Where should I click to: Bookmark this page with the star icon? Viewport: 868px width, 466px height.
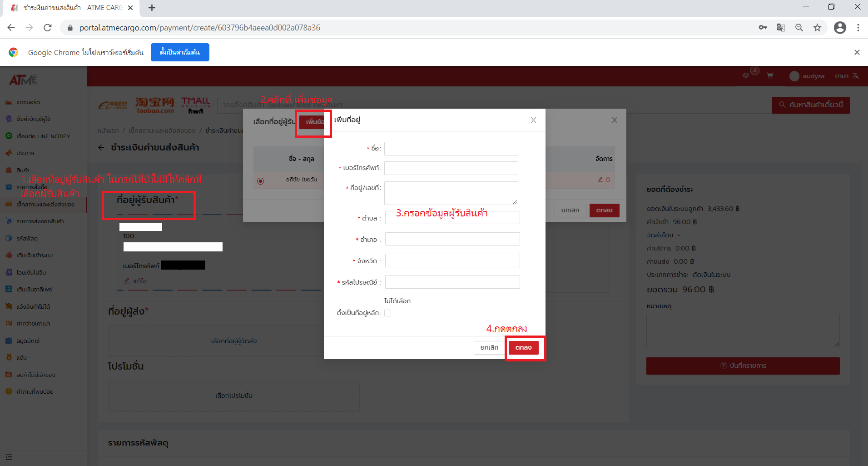(817, 28)
